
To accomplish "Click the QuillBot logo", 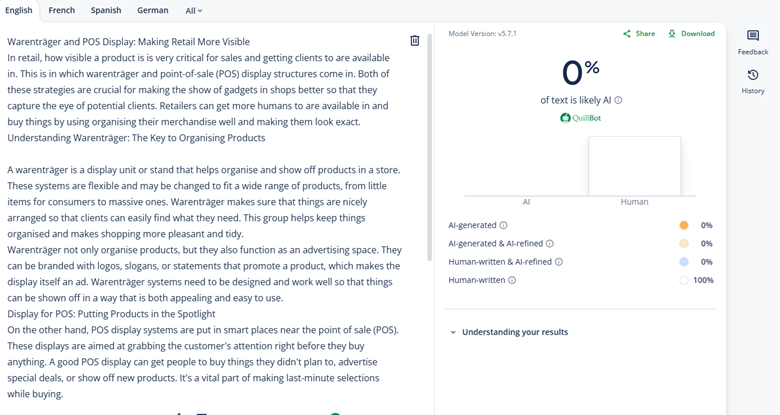I will pyautogui.click(x=581, y=118).
